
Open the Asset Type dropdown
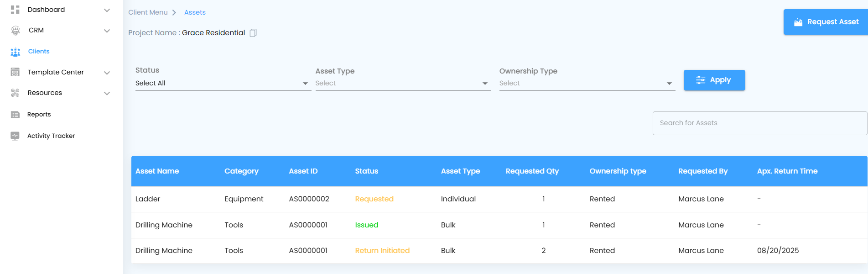(402, 83)
